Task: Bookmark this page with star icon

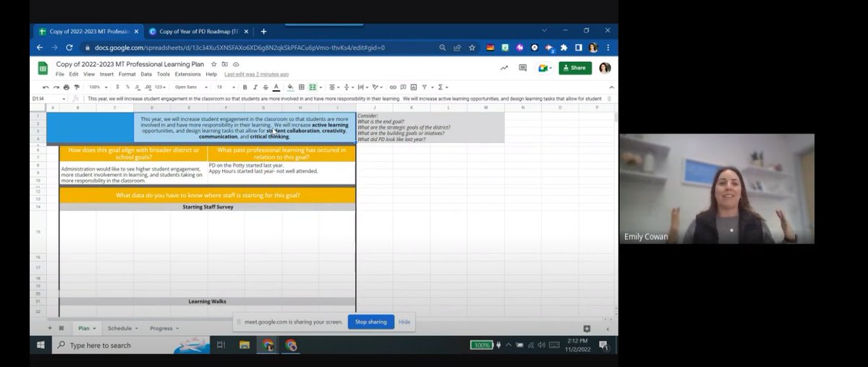Action: (x=472, y=48)
